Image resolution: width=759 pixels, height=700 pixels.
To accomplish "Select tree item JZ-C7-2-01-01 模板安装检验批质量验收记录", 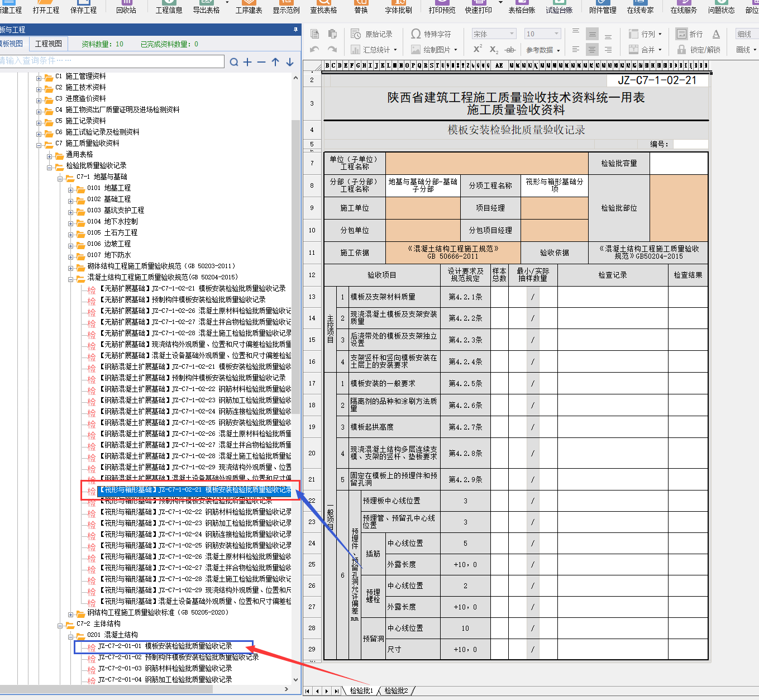I will [165, 646].
